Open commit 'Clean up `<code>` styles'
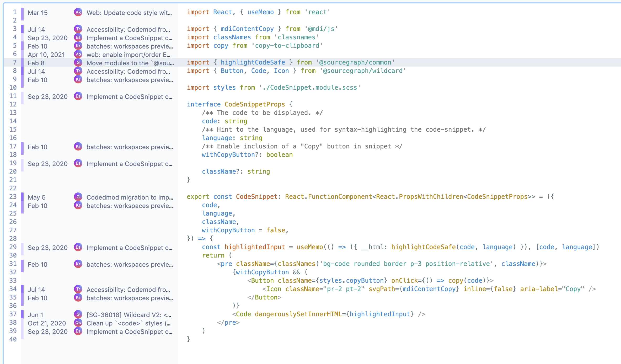 (x=129, y=323)
